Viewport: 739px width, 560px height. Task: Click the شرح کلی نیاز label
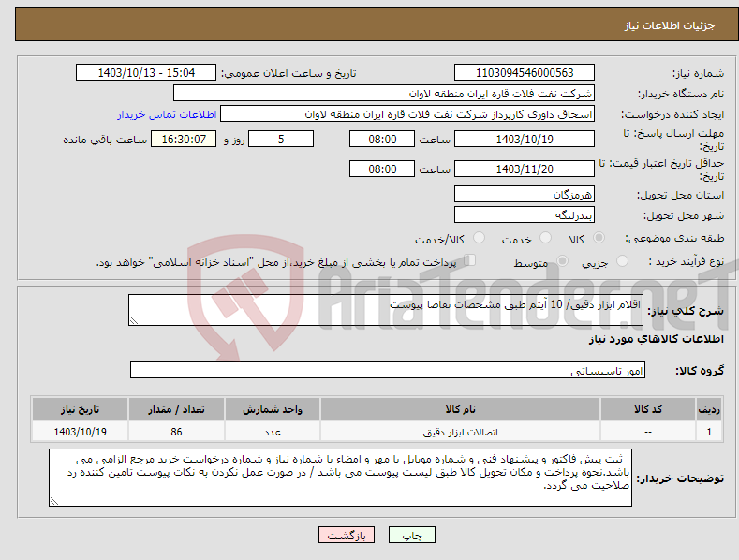pyautogui.click(x=686, y=311)
